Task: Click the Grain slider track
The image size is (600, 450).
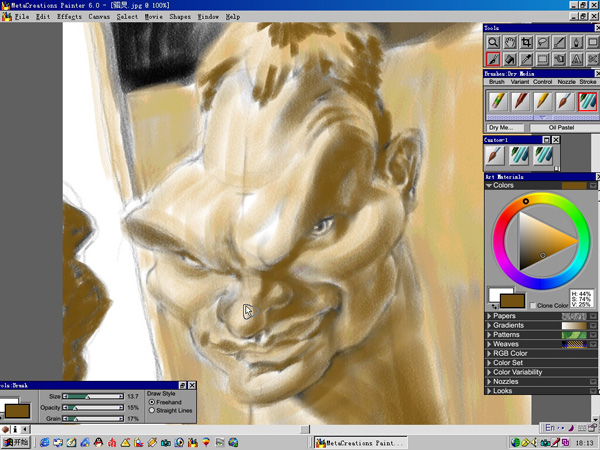Action: [x=93, y=419]
